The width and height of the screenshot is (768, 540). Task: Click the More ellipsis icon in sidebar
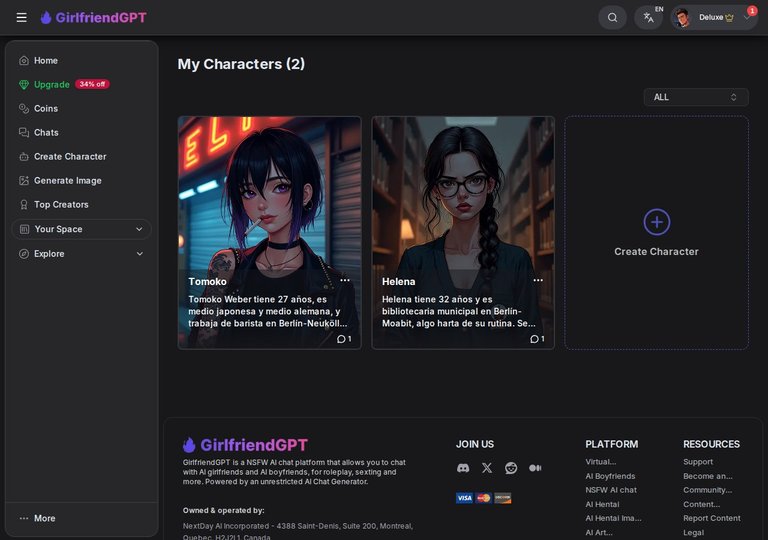24,518
